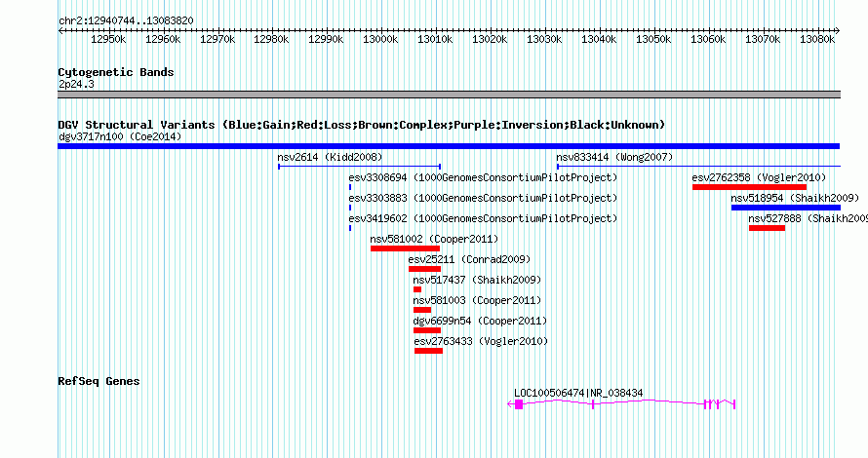The width and height of the screenshot is (868, 458).
Task: Click the 13070k ruler tick label
Action: [x=763, y=39]
